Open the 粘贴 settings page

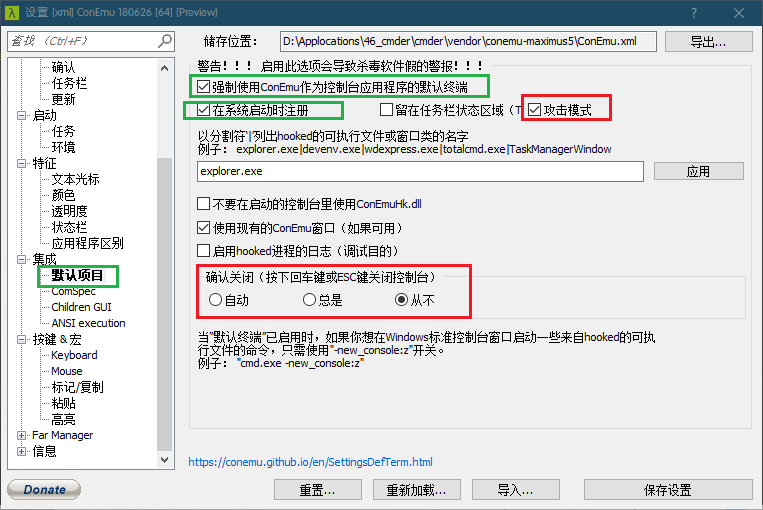63,403
